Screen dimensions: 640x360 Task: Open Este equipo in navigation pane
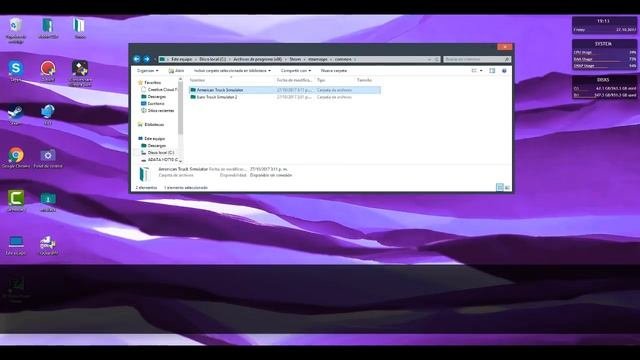tap(151, 139)
